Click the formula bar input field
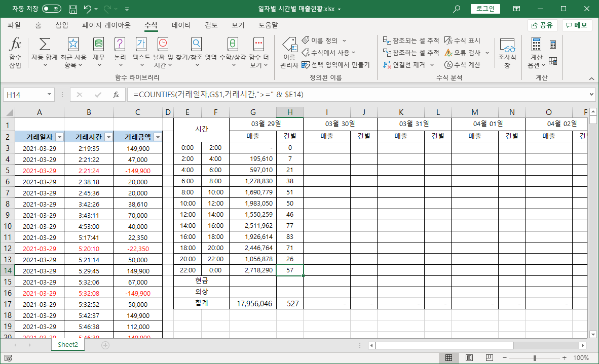The width and height of the screenshot is (599, 364). pyautogui.click(x=358, y=94)
